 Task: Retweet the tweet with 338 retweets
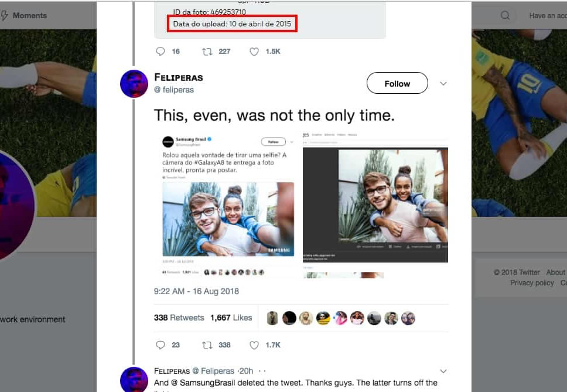click(x=207, y=345)
